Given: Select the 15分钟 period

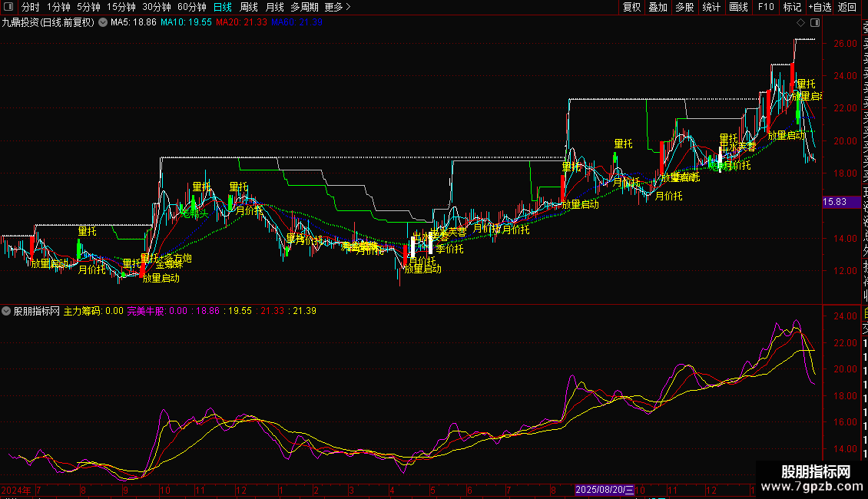Looking at the screenshot, I should 121,7.
